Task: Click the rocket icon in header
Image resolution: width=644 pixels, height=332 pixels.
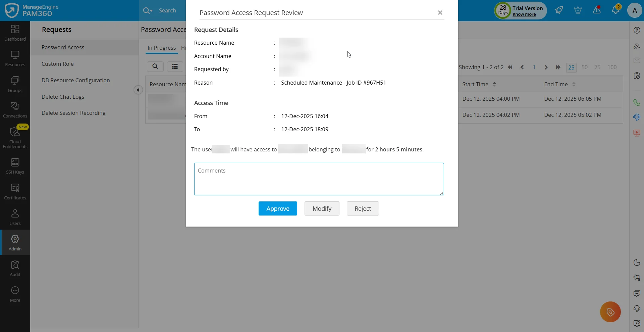Action: [x=559, y=10]
